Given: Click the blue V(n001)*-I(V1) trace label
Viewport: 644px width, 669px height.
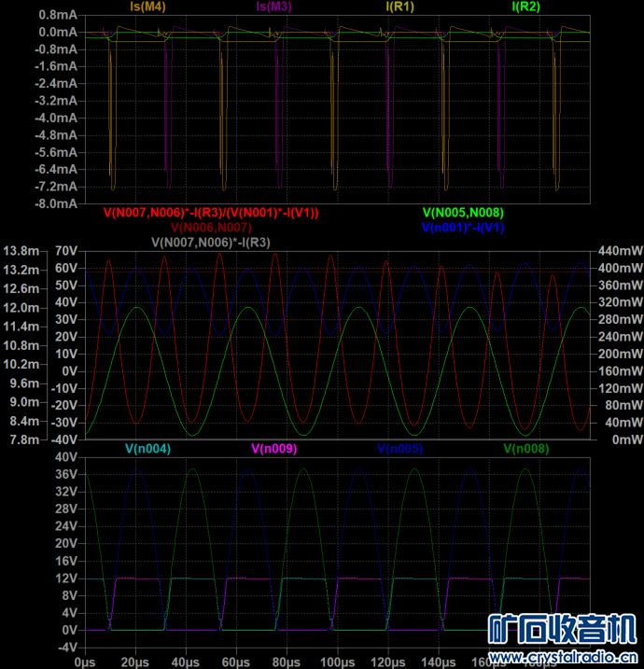Looking at the screenshot, I should point(463,228).
